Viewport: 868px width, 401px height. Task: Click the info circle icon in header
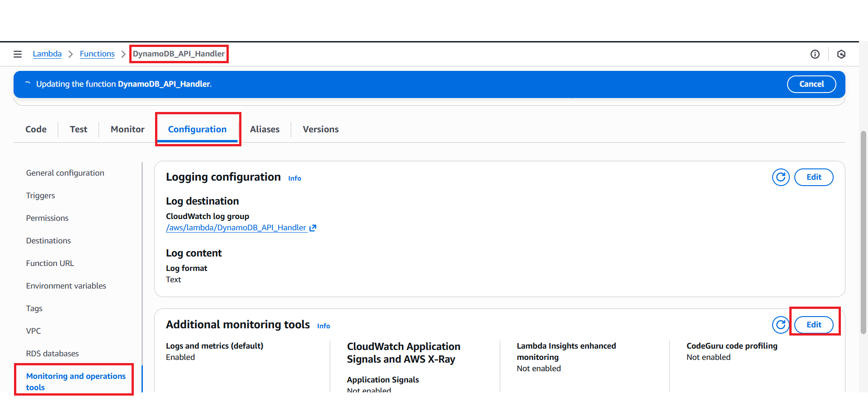coord(815,54)
